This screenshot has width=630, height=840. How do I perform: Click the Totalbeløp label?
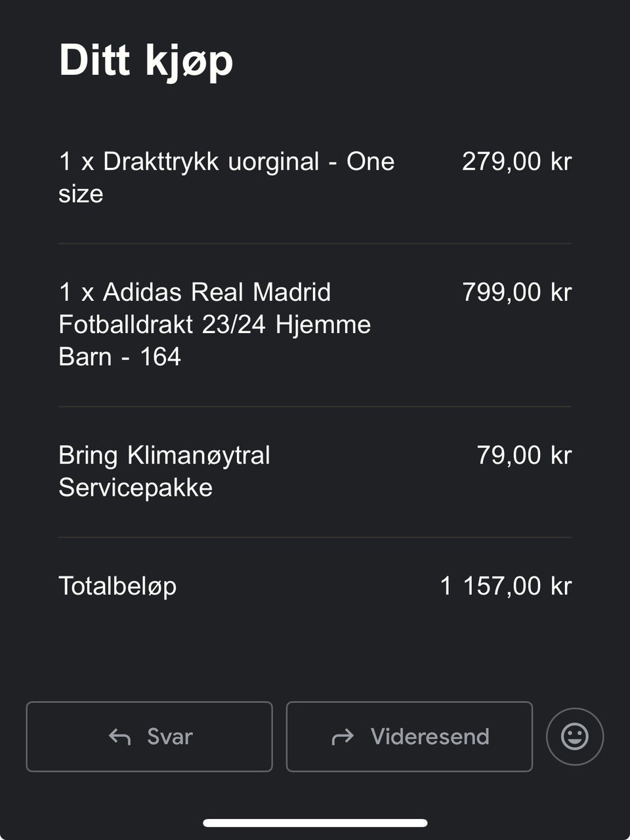[x=117, y=586]
